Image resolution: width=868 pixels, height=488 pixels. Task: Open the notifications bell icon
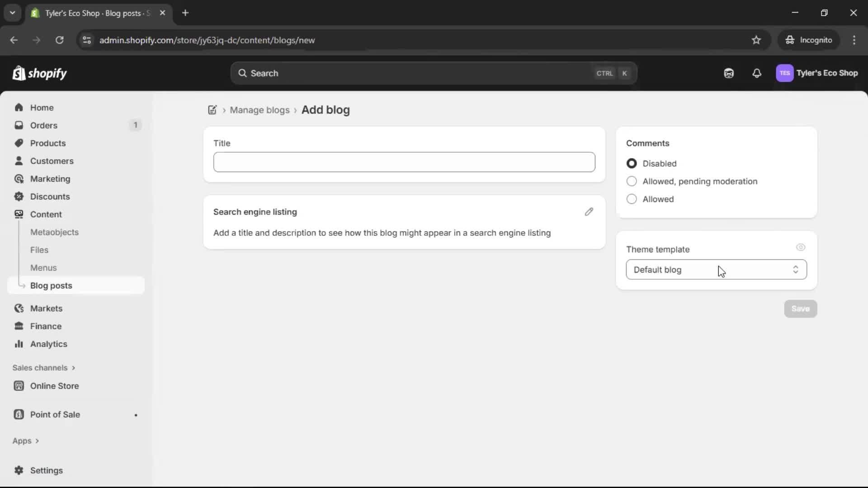tap(757, 73)
